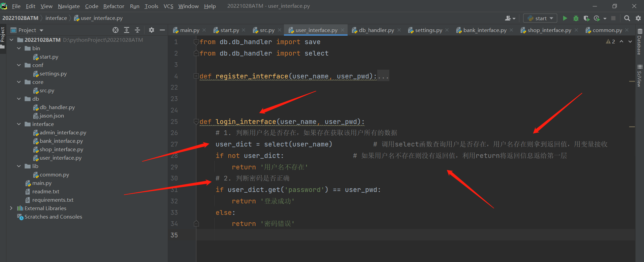Jump to next highlighted problem arrow
Image resolution: width=644 pixels, height=262 pixels.
coord(630,41)
